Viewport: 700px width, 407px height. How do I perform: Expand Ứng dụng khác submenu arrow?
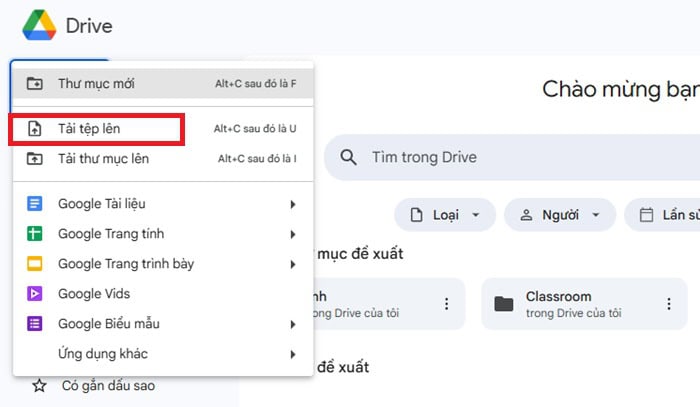pyautogui.click(x=293, y=354)
